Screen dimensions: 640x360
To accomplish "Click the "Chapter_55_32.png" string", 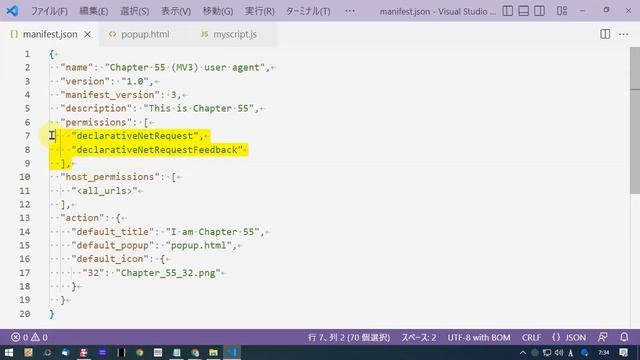I will pyautogui.click(x=168, y=273).
